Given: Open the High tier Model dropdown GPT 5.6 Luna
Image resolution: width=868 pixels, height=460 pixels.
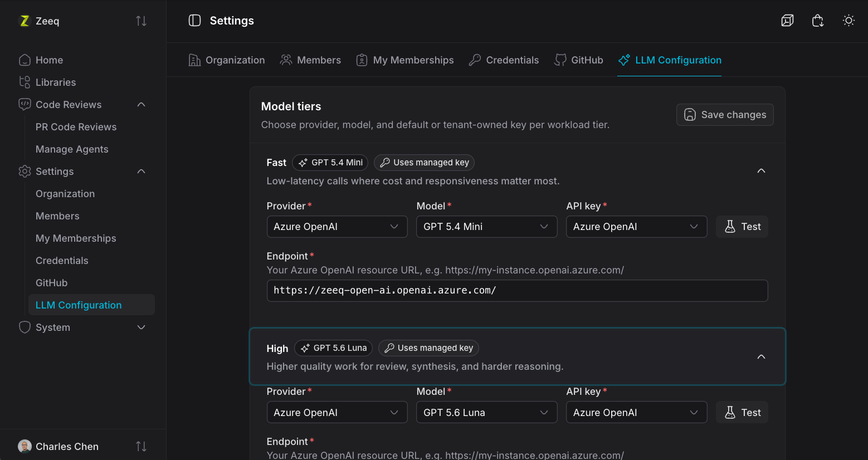Looking at the screenshot, I should [487, 413].
